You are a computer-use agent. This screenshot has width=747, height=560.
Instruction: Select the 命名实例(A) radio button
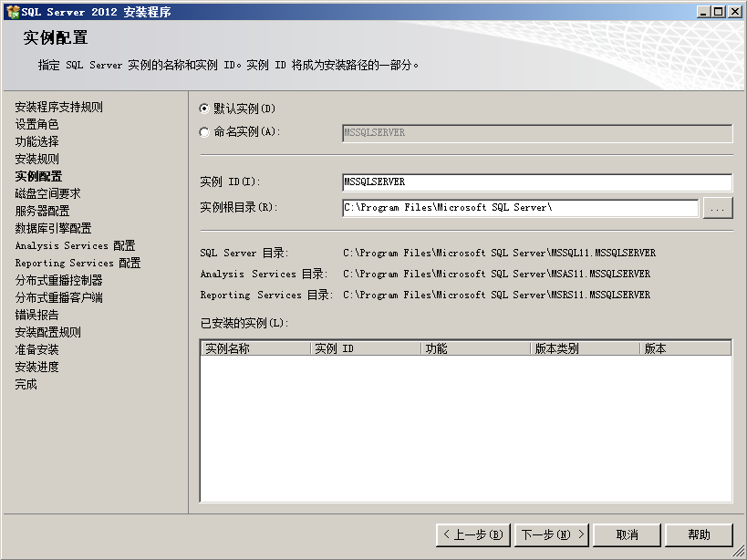pos(204,132)
